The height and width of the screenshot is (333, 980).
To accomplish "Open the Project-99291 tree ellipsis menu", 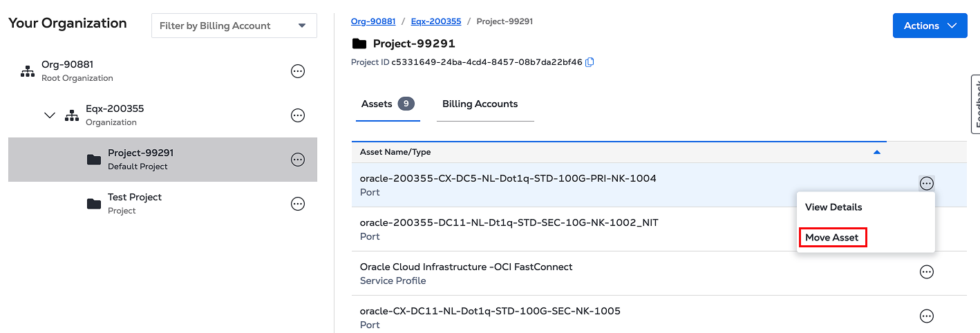I will click(298, 160).
